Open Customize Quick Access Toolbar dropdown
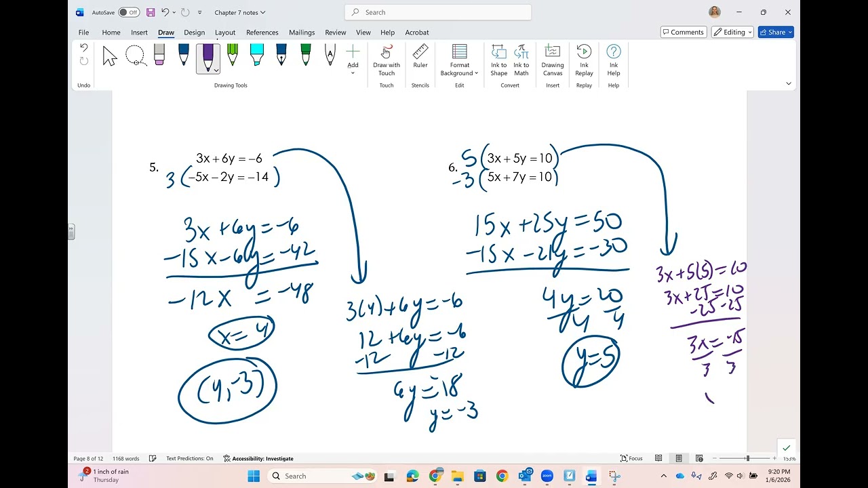 tap(199, 12)
